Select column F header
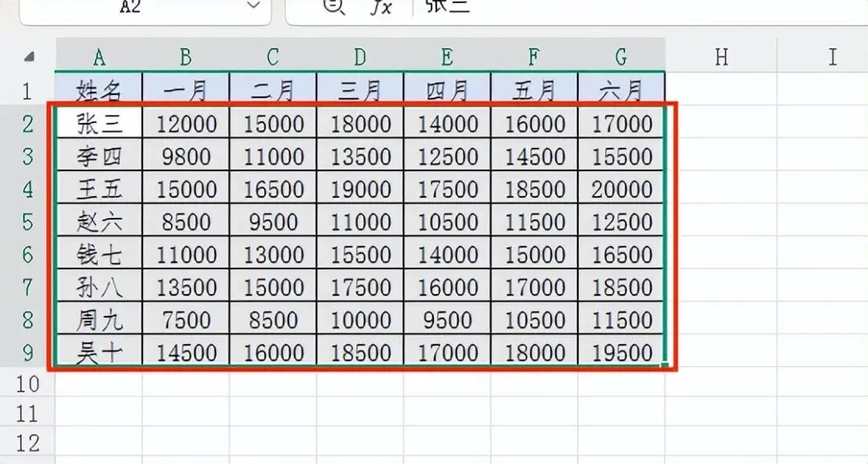868x464 pixels. 534,56
